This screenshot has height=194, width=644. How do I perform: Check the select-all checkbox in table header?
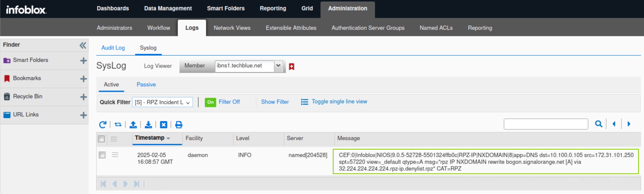tap(101, 139)
